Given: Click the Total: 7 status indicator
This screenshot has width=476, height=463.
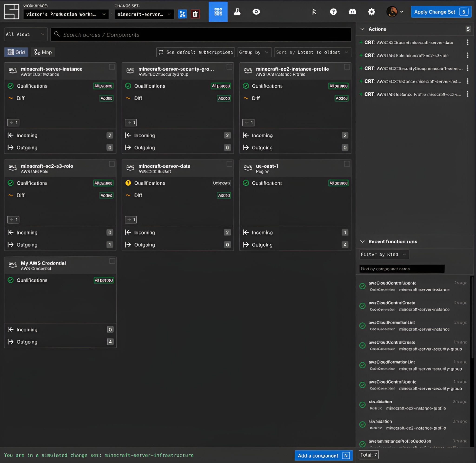Looking at the screenshot, I should pos(369,455).
